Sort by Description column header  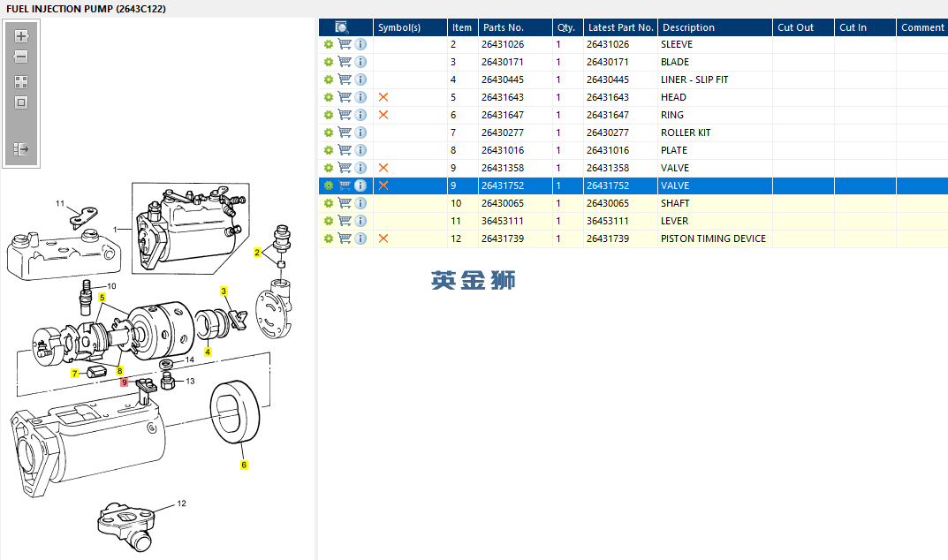[716, 27]
